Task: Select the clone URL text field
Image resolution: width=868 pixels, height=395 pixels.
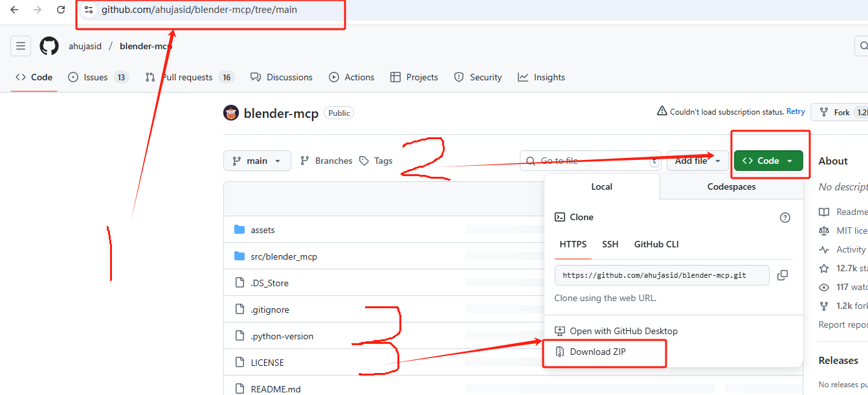Action: [x=662, y=275]
